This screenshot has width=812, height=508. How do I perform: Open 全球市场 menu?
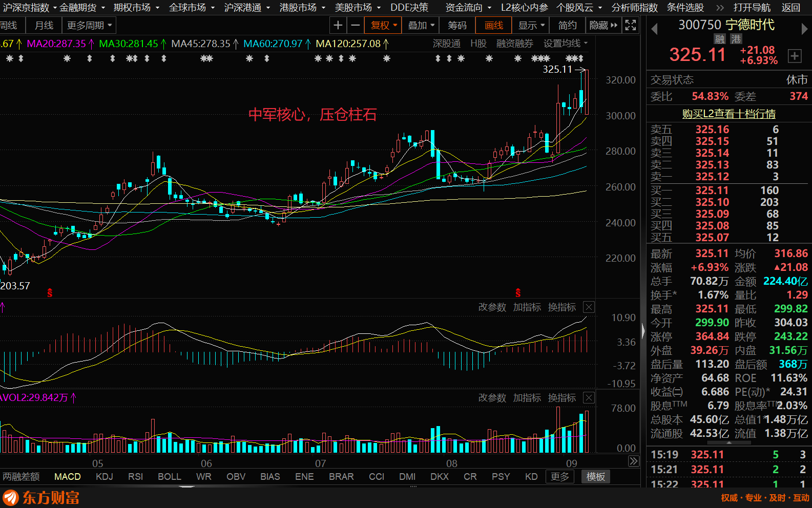tap(192, 8)
